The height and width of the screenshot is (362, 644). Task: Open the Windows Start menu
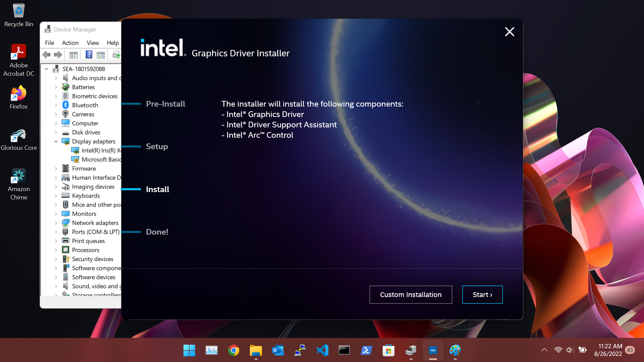click(x=189, y=350)
